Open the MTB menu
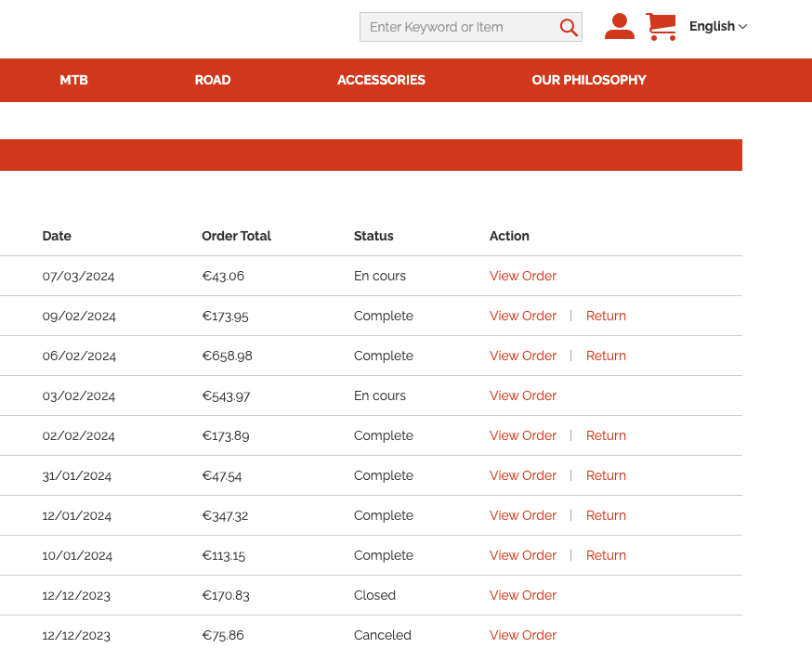This screenshot has width=812, height=648. pyautogui.click(x=73, y=80)
